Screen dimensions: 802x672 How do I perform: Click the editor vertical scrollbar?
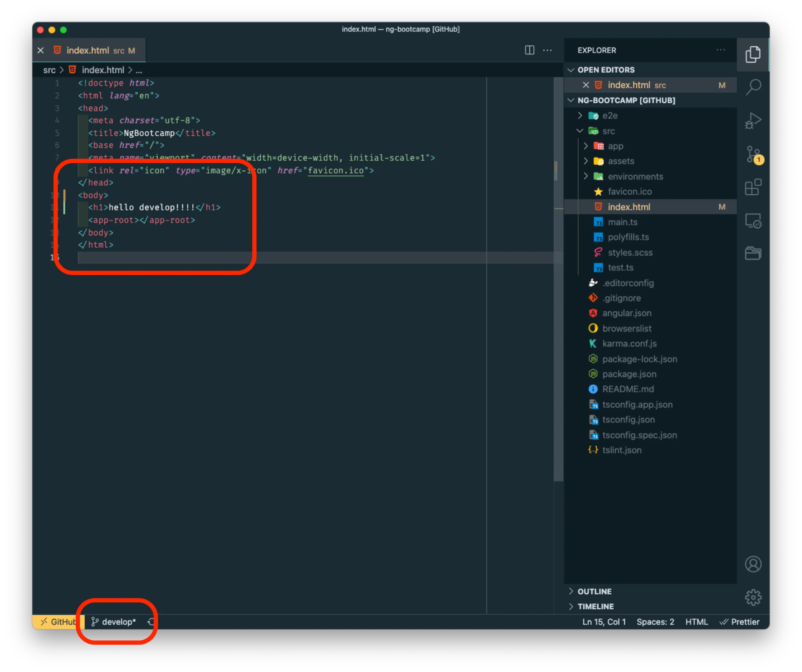pyautogui.click(x=558, y=279)
